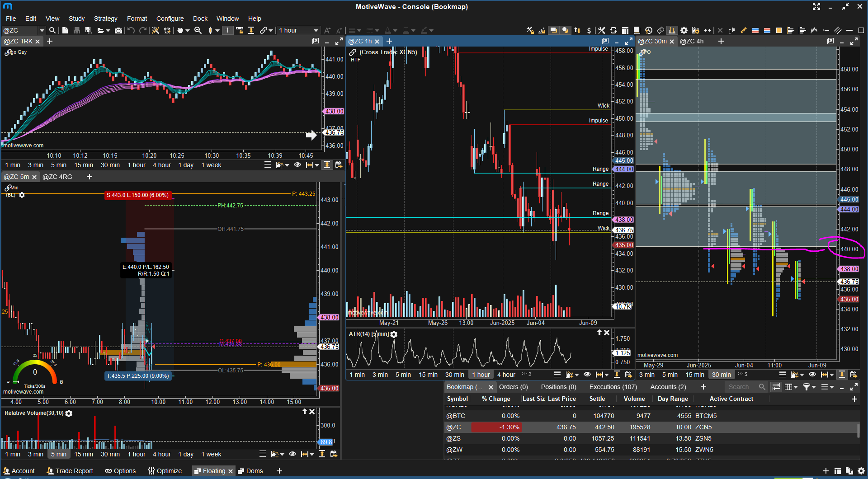Select the orange filled square tool
The width and height of the screenshot is (868, 479).
point(779,30)
